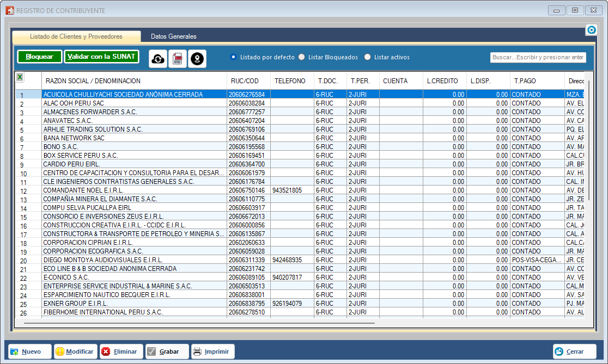
Task: Click the Nuevo button
Action: (x=30, y=351)
